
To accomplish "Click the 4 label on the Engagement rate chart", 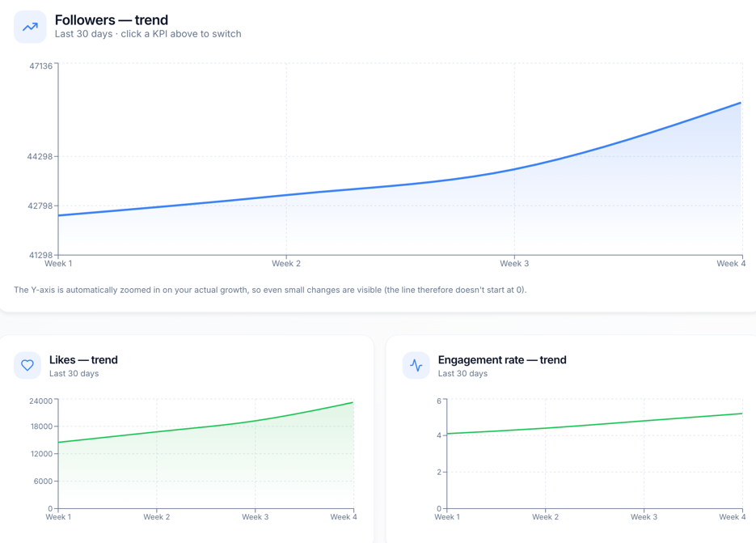I will point(439,435).
